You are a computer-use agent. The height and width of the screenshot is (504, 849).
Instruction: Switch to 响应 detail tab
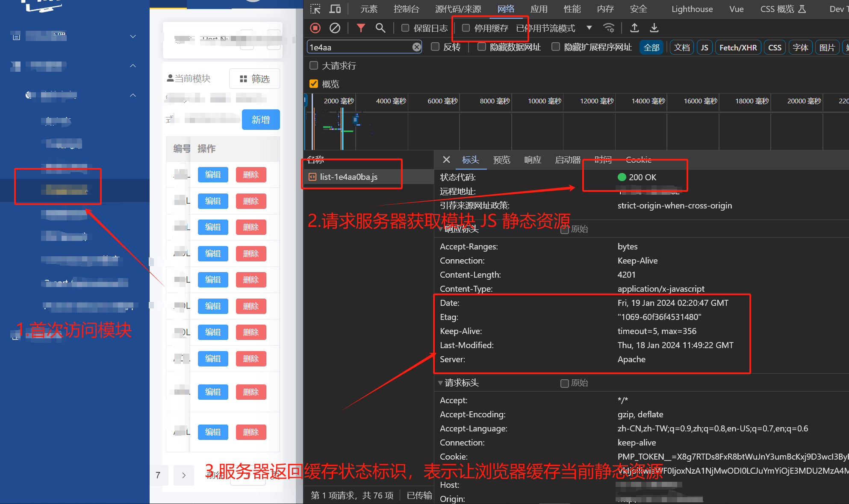tap(533, 160)
